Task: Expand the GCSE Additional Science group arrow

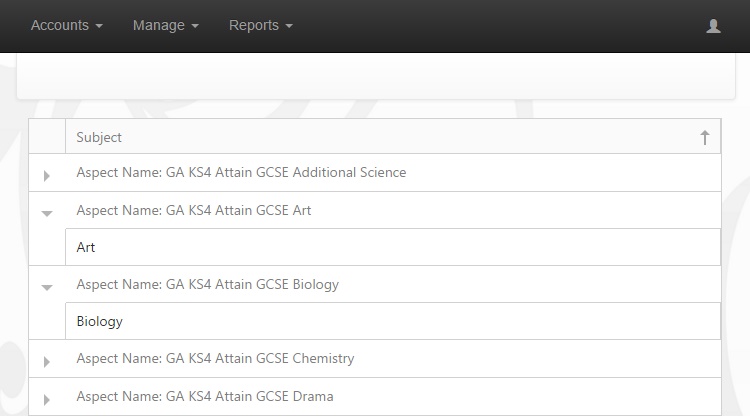Action: [x=46, y=175]
